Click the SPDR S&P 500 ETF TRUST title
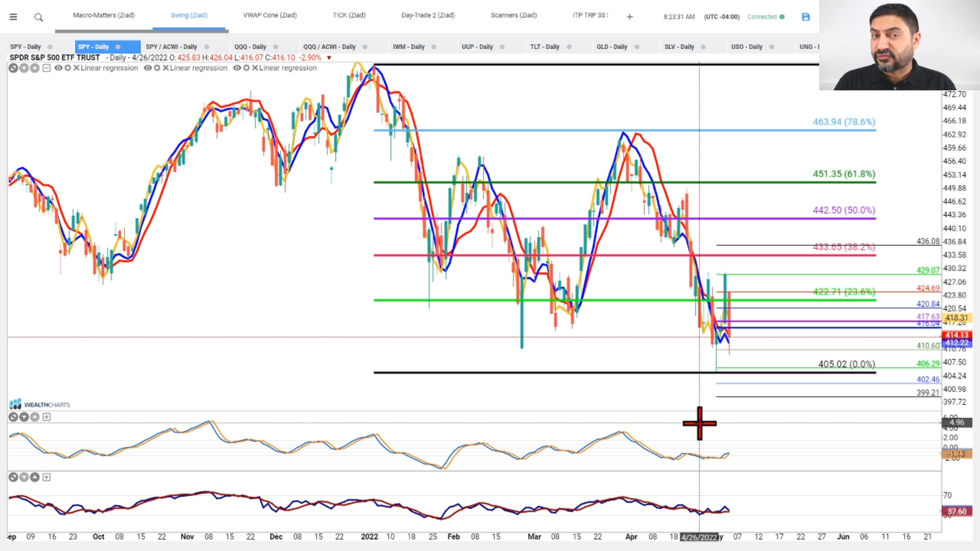Image resolution: width=980 pixels, height=551 pixels. [55, 58]
